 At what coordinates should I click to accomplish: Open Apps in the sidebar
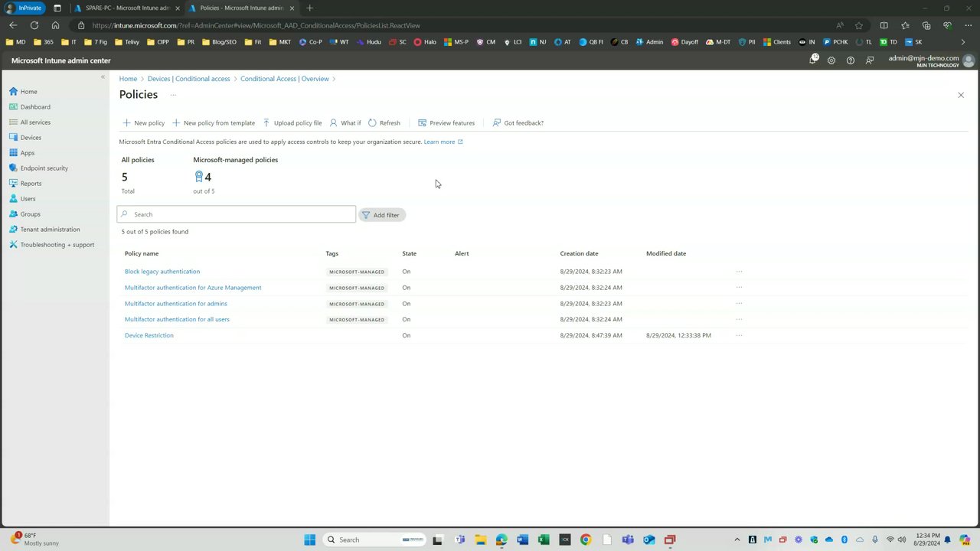click(x=21, y=152)
